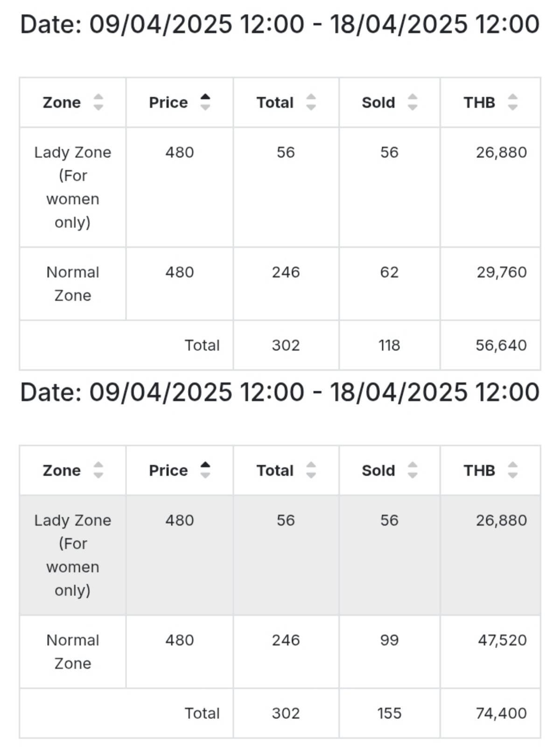Click the 56,640 total THB cell
Image resolution: width=560 pixels, height=747 pixels.
[x=490, y=345]
